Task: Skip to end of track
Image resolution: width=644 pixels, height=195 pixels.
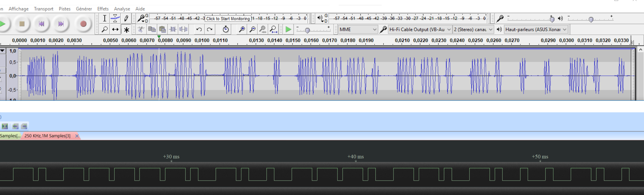Action: (61, 24)
